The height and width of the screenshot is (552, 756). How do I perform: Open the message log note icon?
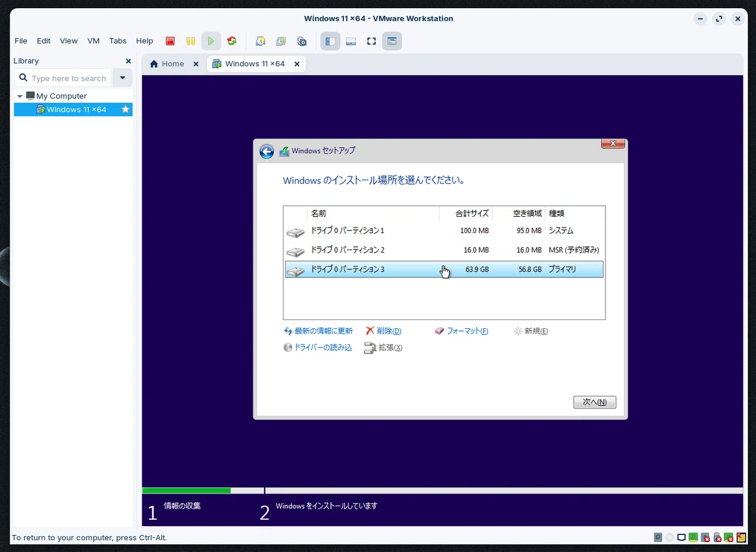tap(742, 538)
